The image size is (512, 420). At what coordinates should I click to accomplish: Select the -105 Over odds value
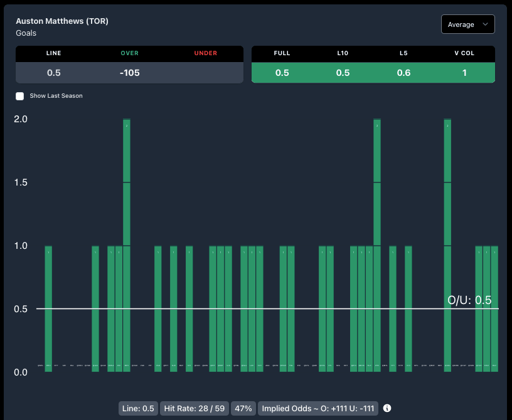pyautogui.click(x=130, y=73)
